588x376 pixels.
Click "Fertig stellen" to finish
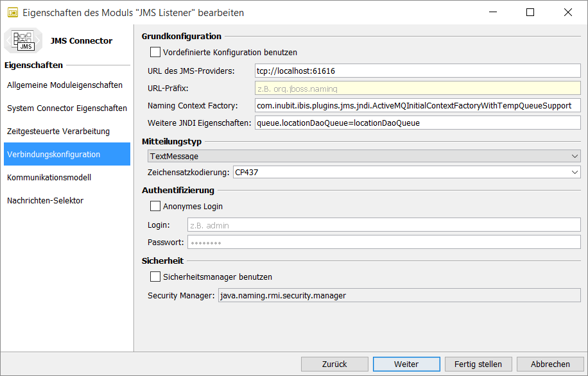(478, 364)
